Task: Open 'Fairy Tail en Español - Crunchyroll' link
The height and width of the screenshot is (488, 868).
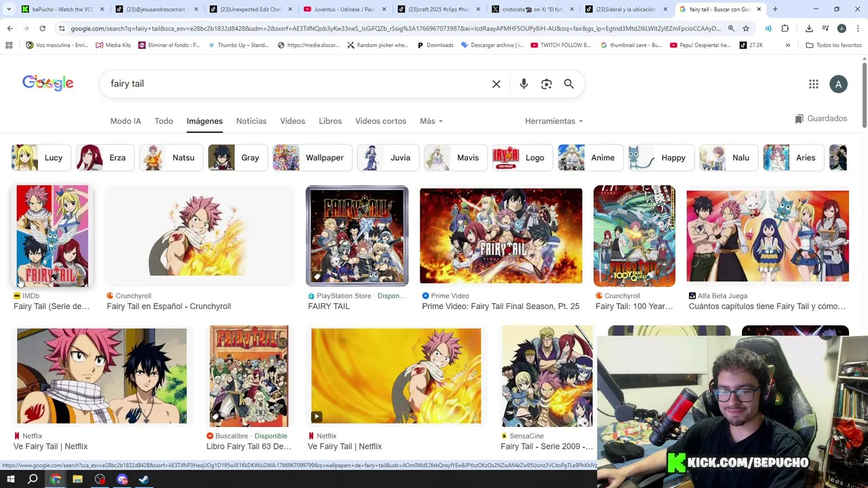Action: click(x=169, y=306)
